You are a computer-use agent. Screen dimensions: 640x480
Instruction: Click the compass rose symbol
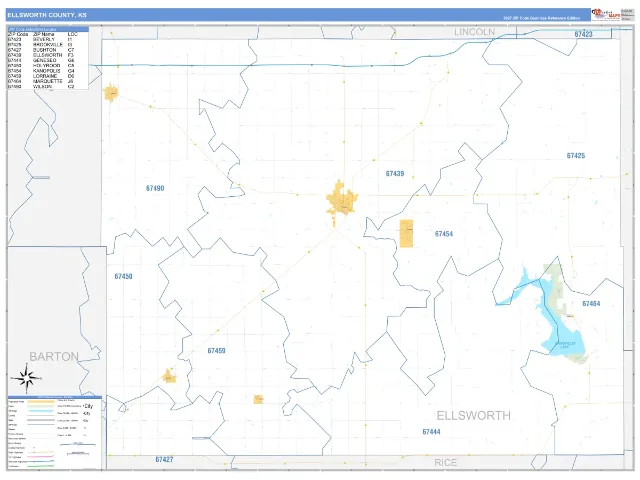coord(26,378)
